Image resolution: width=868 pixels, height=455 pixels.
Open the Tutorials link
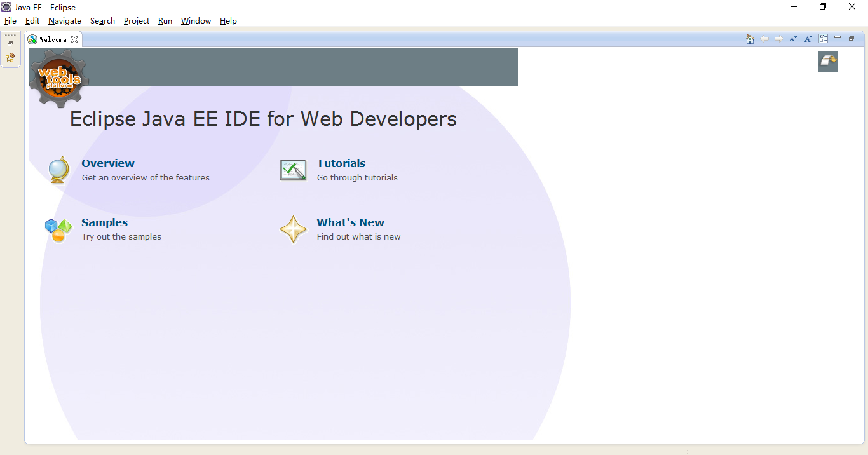click(x=341, y=163)
